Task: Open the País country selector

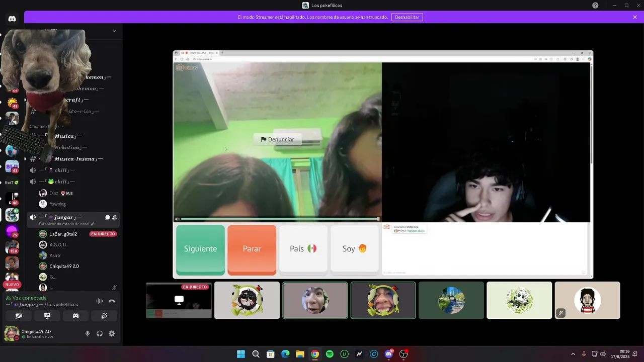Action: pos(303,249)
